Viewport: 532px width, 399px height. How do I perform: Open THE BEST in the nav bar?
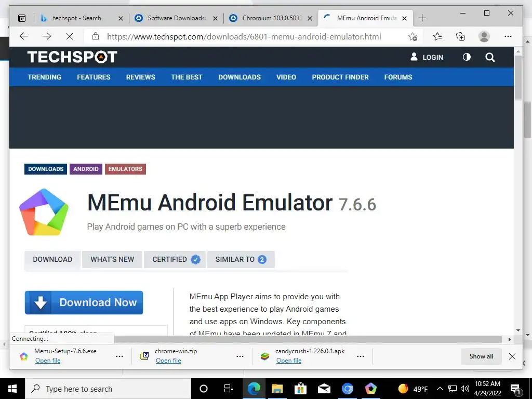[x=187, y=77]
